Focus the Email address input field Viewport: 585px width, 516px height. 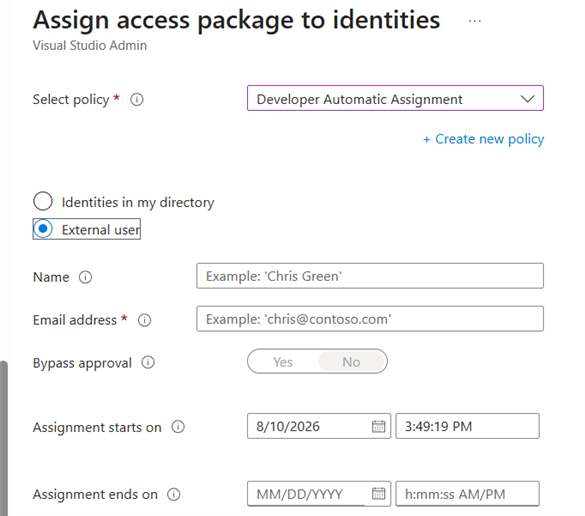(x=370, y=319)
